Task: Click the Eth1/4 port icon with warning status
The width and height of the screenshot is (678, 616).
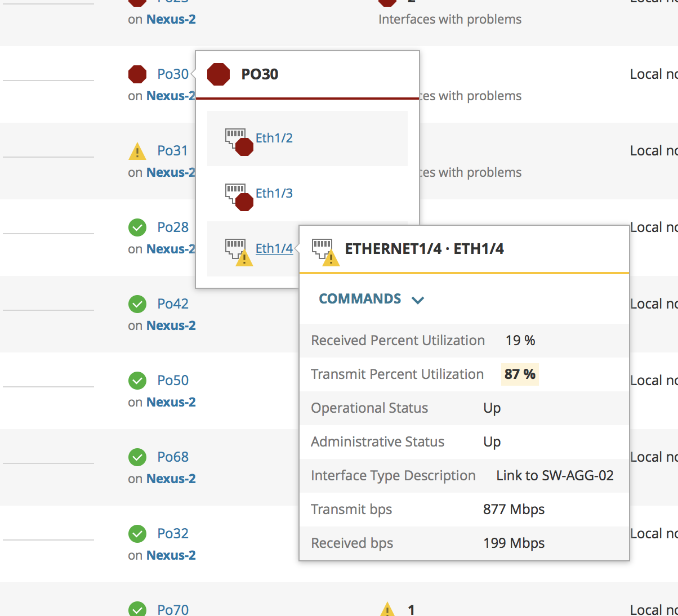Action: 239,252
